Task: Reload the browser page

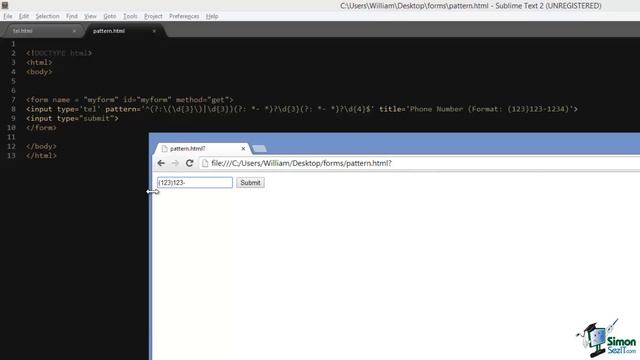Action: coord(189,163)
